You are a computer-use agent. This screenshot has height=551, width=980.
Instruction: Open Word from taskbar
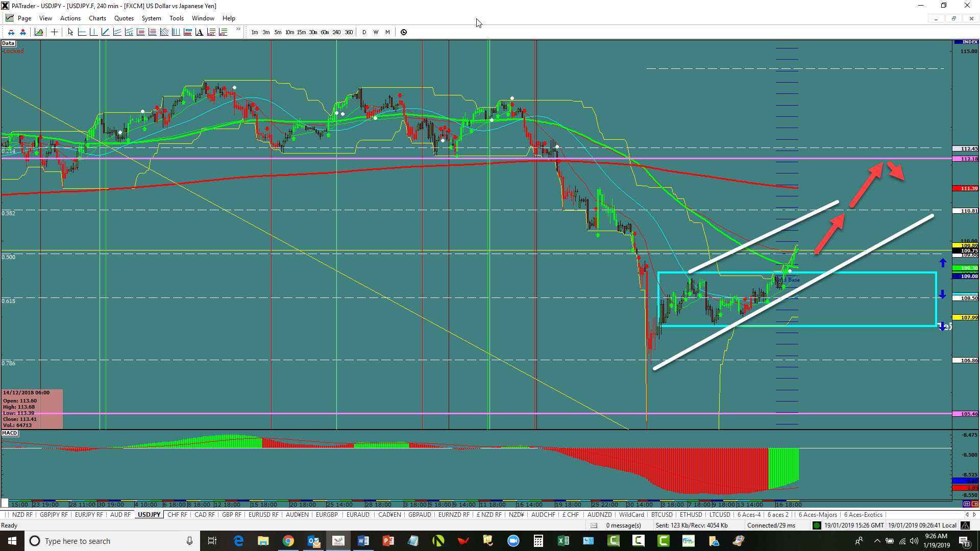[363, 541]
